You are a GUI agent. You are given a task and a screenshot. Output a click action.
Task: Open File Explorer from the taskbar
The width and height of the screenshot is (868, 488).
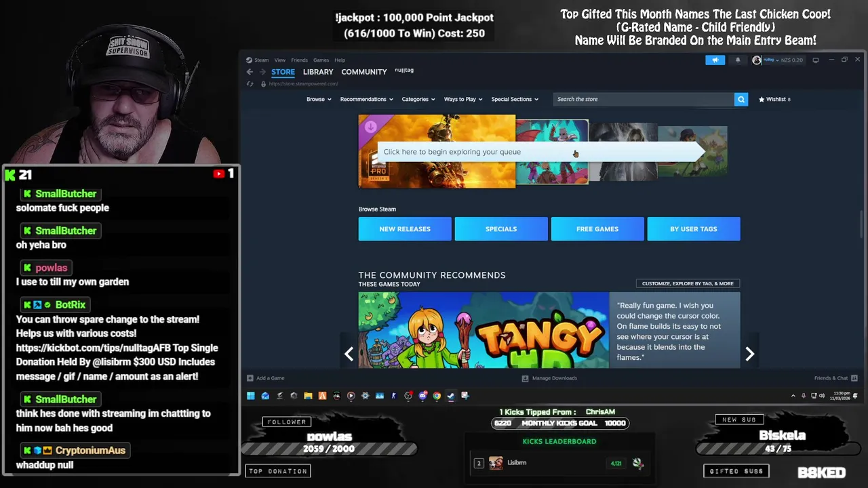(308, 396)
